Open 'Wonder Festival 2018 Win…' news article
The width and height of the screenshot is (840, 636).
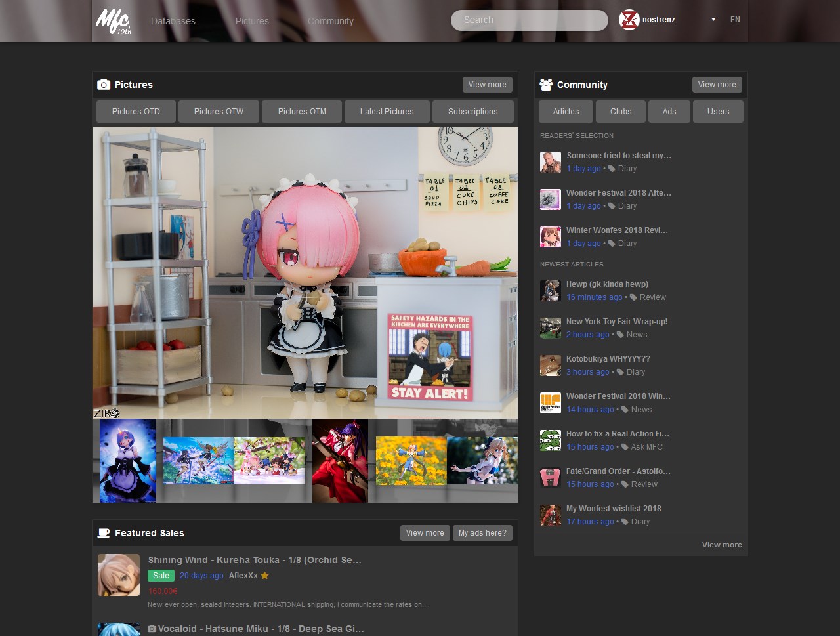tap(618, 396)
